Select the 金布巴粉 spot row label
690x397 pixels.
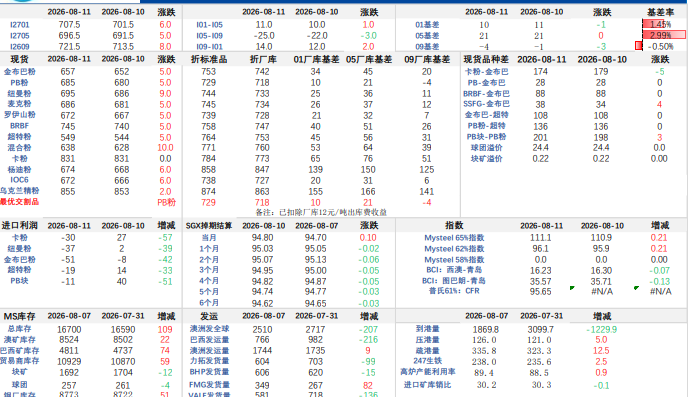pos(19,71)
